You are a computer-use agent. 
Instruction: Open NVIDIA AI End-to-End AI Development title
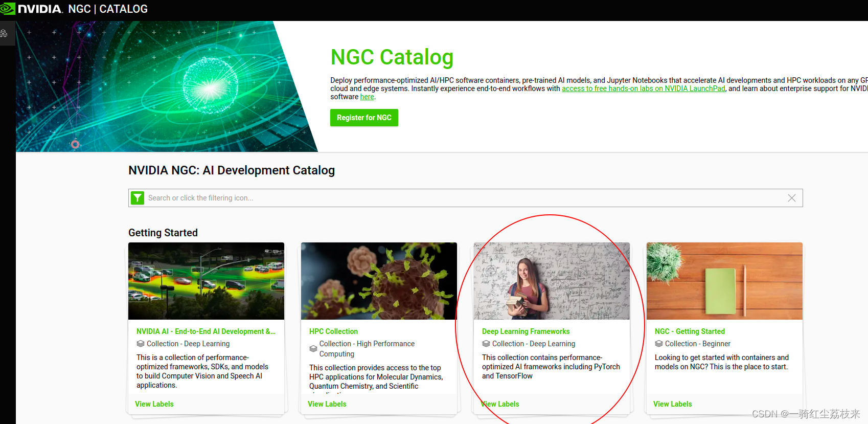[x=206, y=331]
